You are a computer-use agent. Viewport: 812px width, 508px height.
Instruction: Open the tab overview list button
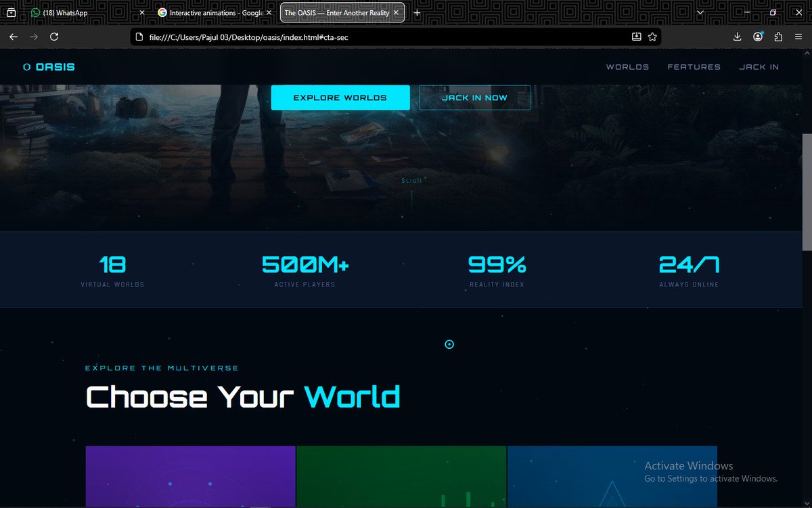(12, 13)
